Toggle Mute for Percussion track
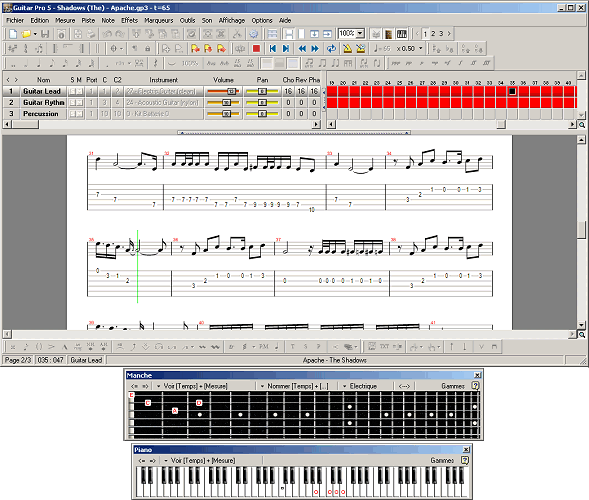589x500 pixels. click(x=80, y=113)
